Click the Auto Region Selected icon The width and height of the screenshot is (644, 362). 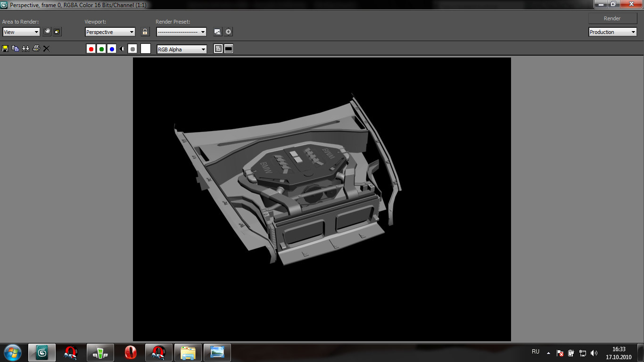pyautogui.click(x=57, y=32)
